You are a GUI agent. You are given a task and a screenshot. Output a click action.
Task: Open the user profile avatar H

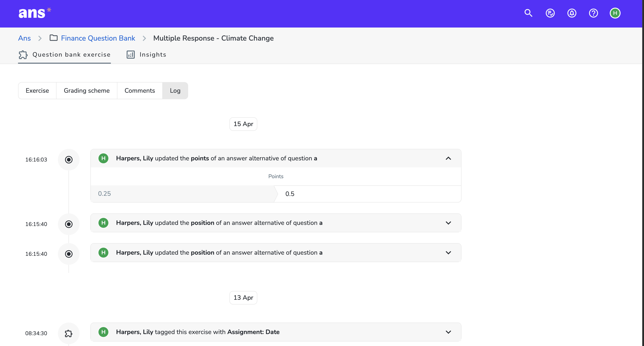(615, 13)
